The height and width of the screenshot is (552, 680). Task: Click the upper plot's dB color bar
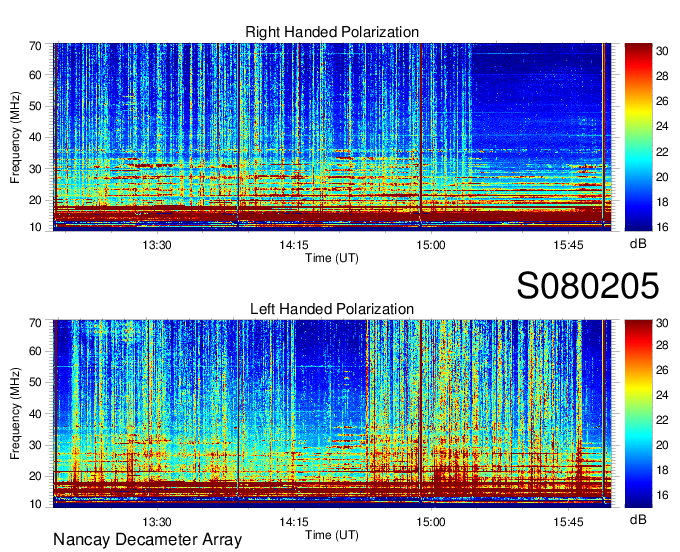[x=638, y=137]
